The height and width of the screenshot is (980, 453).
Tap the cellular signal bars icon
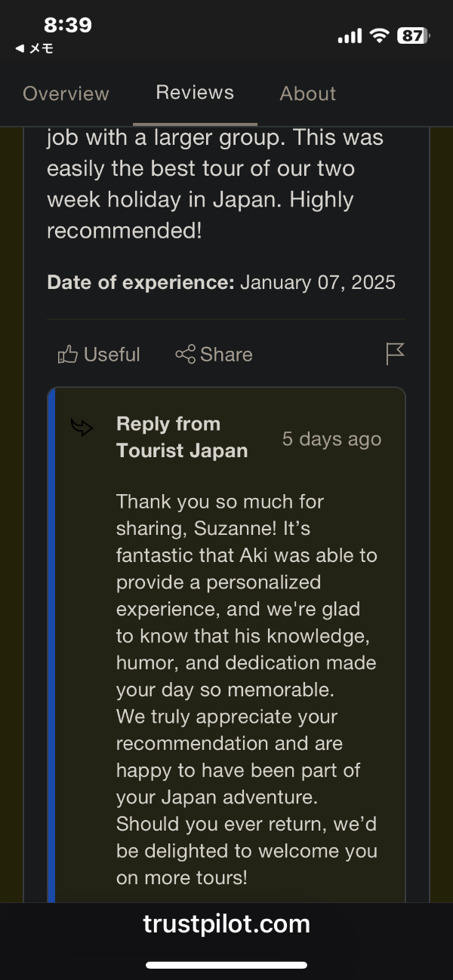pyautogui.click(x=350, y=36)
